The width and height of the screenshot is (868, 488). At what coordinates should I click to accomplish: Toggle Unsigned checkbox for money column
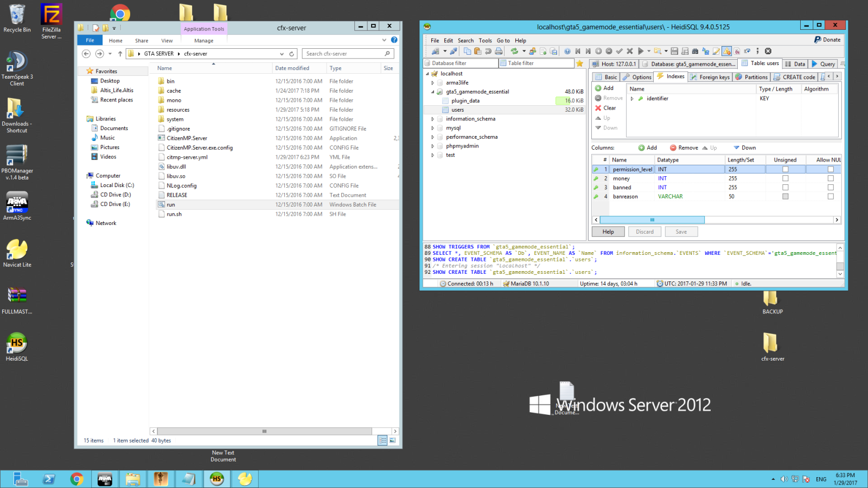click(785, 178)
